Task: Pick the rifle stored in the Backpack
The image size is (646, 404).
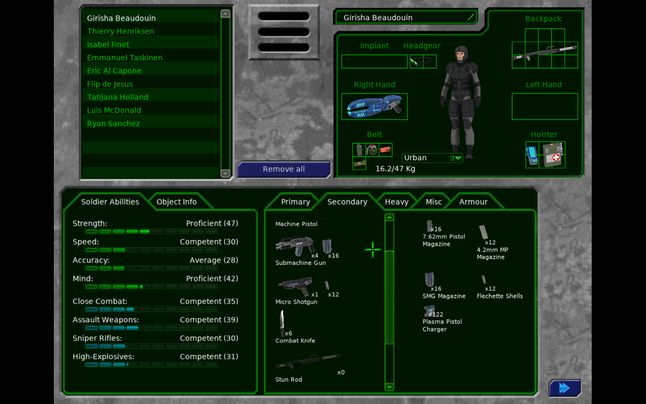Action: pos(544,54)
